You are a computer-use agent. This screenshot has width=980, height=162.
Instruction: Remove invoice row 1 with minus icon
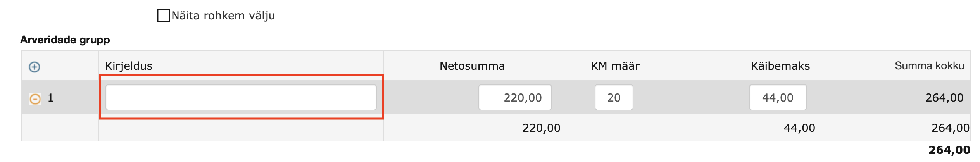[35, 99]
